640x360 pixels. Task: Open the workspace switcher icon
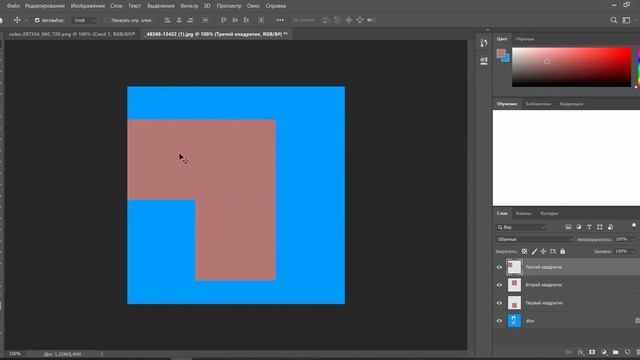pos(627,20)
